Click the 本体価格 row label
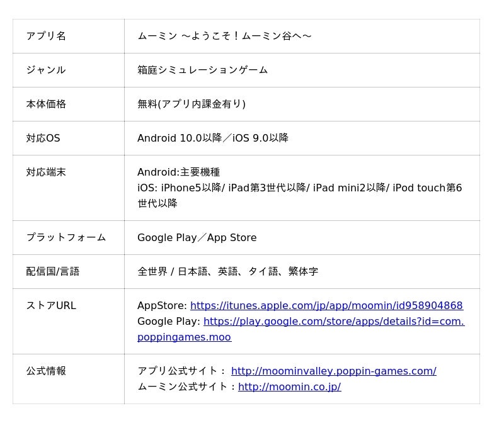 [x=46, y=104]
